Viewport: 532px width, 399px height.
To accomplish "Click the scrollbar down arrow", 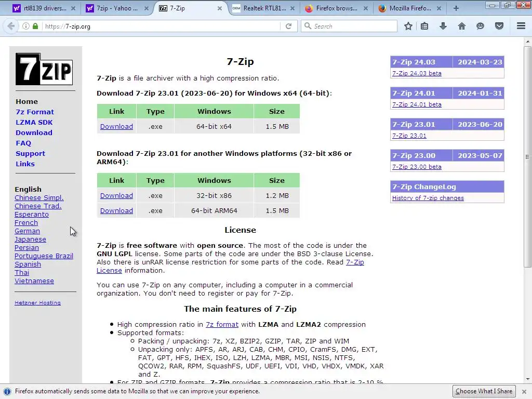I will point(527,379).
